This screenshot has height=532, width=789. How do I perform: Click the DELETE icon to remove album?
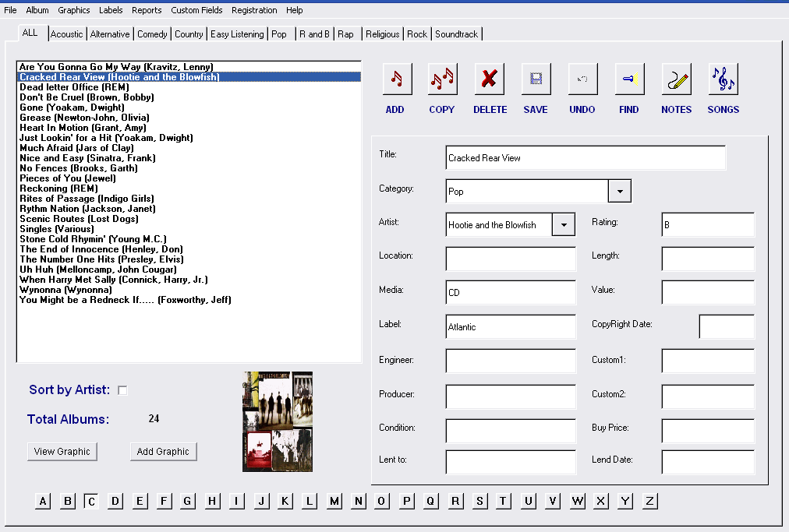[490, 78]
